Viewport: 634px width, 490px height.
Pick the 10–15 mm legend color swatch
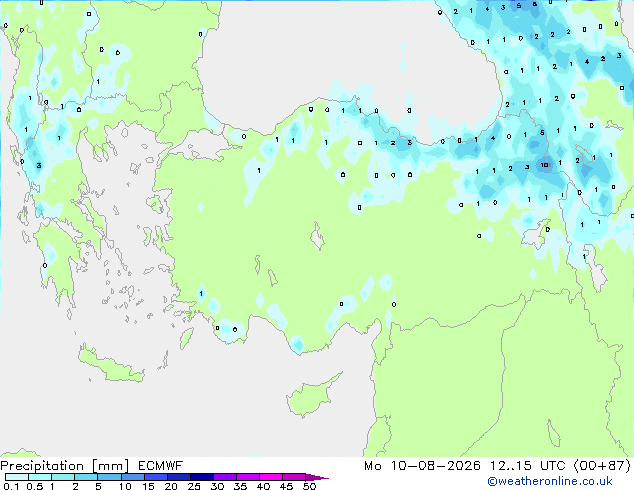click(132, 477)
